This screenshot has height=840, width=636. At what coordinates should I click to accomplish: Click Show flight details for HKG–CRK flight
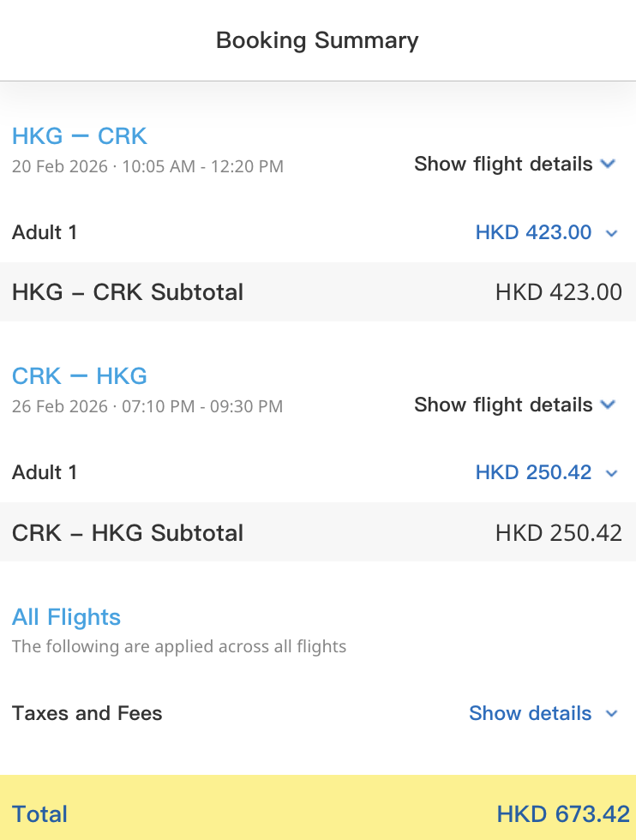(503, 164)
